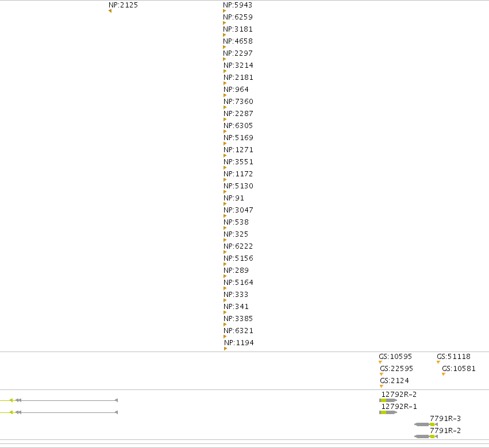This screenshot has width=489, height=448.
Task: Select the NP:341 label
Action: [x=236, y=307]
